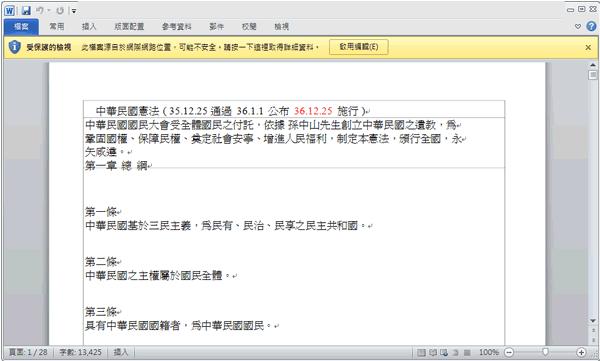Image resolution: width=600 pixels, height=361 pixels.
Task: Click the heading 第一章 總 綱
Action: click(x=116, y=165)
